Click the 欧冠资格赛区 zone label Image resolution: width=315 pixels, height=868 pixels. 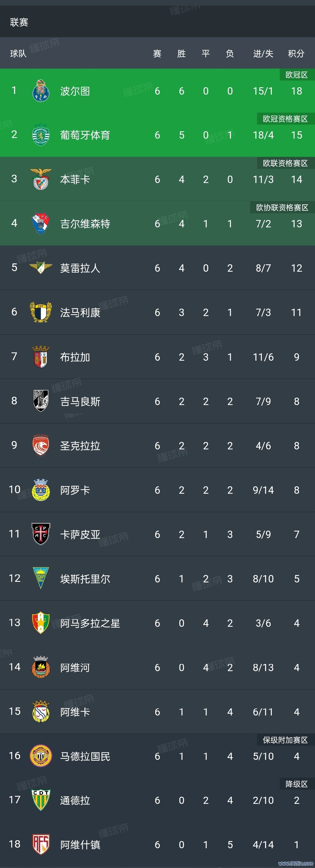(285, 119)
